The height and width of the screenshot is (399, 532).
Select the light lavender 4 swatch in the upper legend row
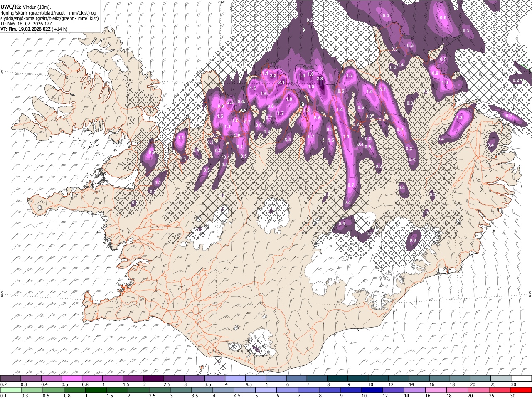[x=235, y=379]
